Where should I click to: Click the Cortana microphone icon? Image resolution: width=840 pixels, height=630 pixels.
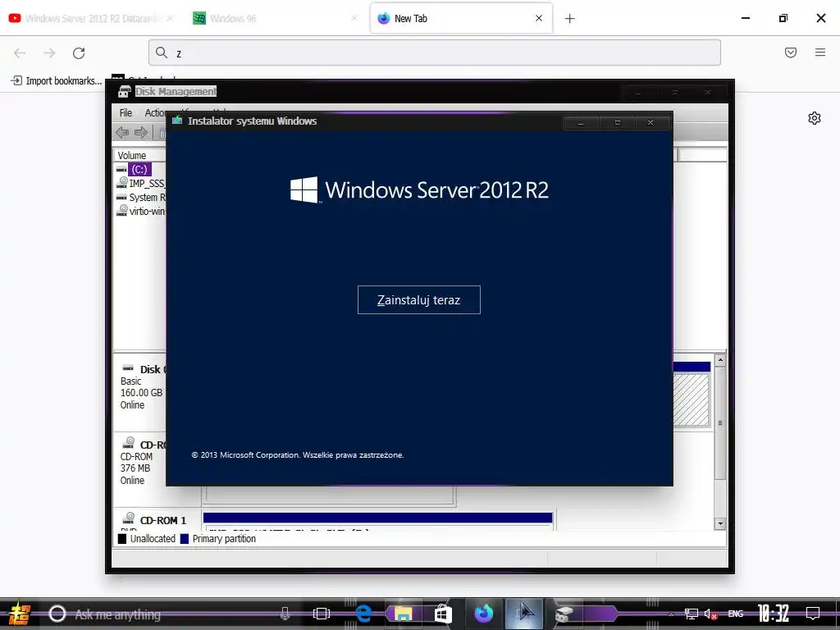285,614
